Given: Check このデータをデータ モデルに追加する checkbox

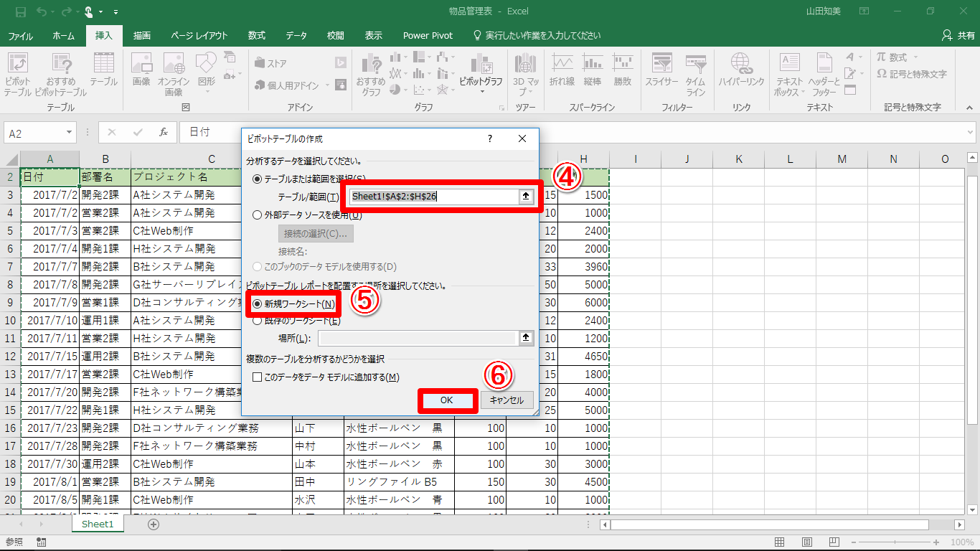Looking at the screenshot, I should click(258, 377).
